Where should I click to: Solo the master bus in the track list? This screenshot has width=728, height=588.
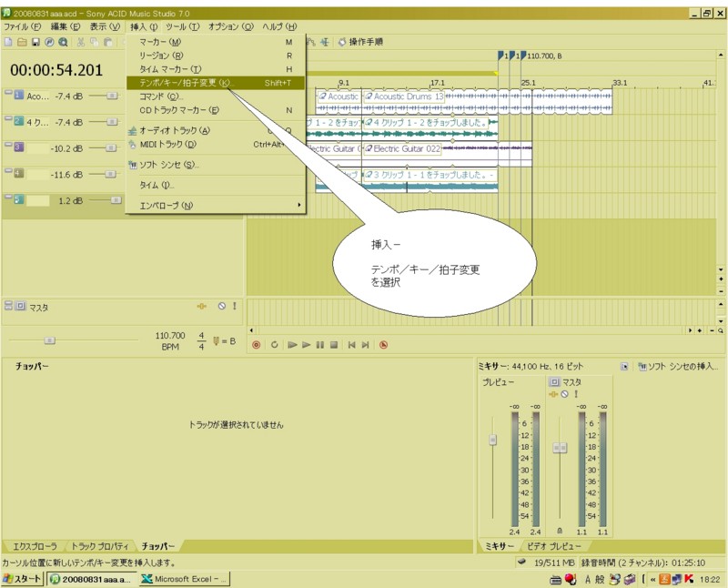235,306
